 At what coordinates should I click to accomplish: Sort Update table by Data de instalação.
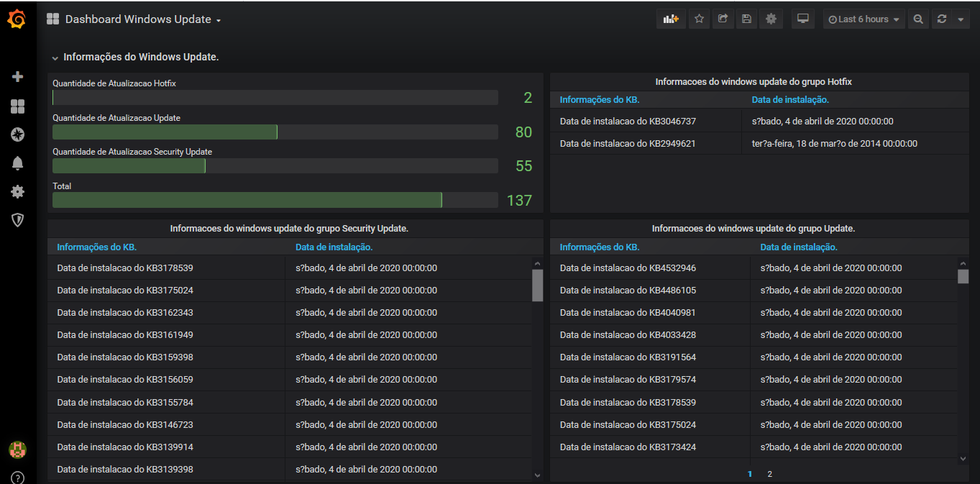799,247
